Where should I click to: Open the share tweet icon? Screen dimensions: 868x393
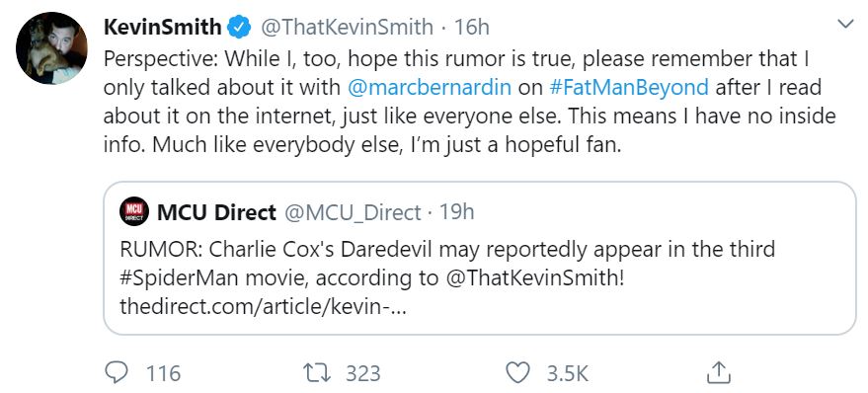(719, 372)
